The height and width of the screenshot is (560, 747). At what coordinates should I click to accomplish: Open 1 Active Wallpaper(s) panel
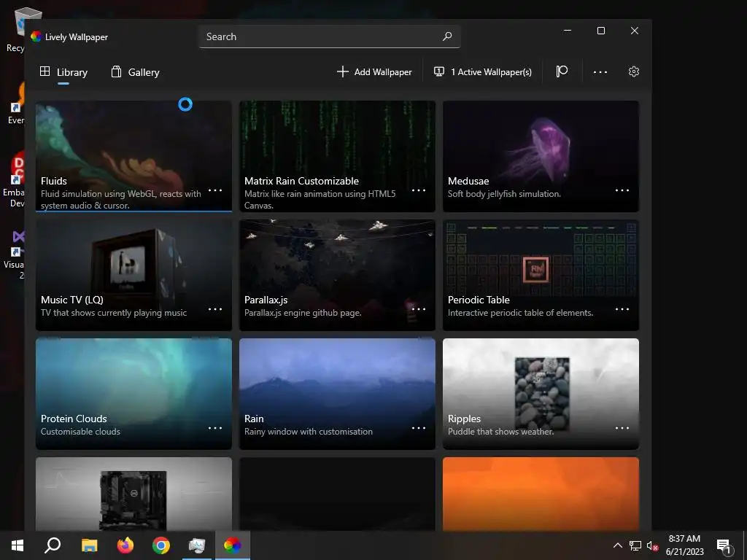coord(483,72)
